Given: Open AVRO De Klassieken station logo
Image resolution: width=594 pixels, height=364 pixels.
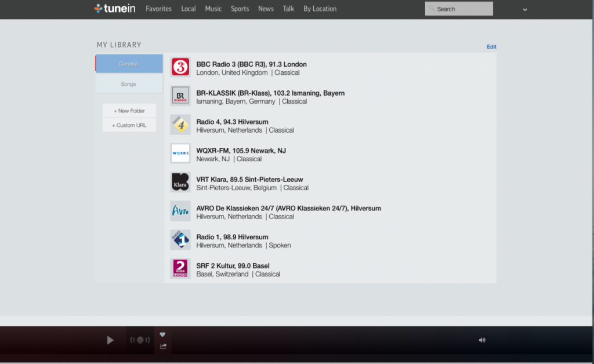Looking at the screenshot, I should pyautogui.click(x=180, y=211).
